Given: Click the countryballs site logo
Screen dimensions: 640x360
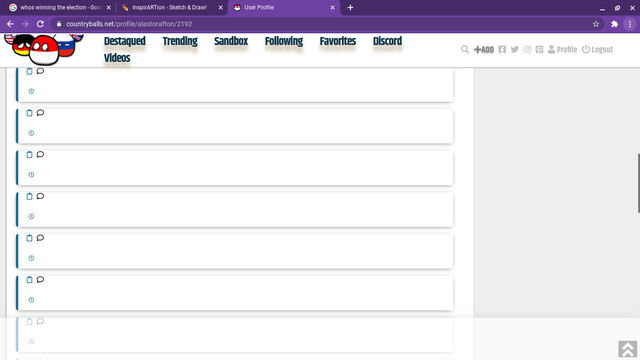Looking at the screenshot, I should tap(44, 49).
